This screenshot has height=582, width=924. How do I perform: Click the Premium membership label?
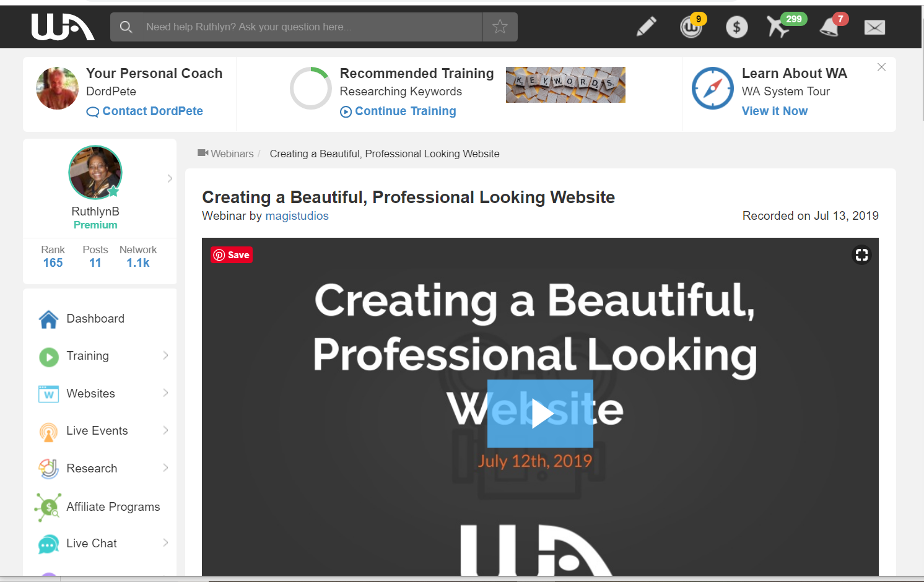tap(95, 225)
